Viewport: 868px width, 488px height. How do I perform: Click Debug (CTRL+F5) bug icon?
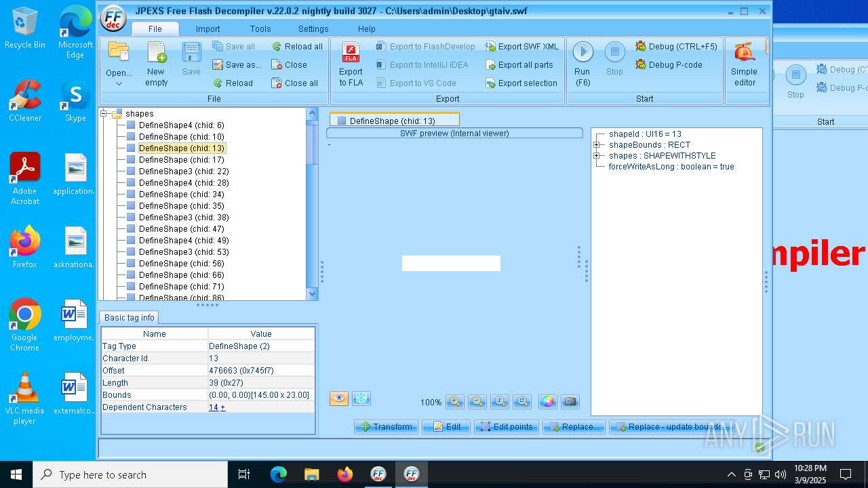coord(642,46)
